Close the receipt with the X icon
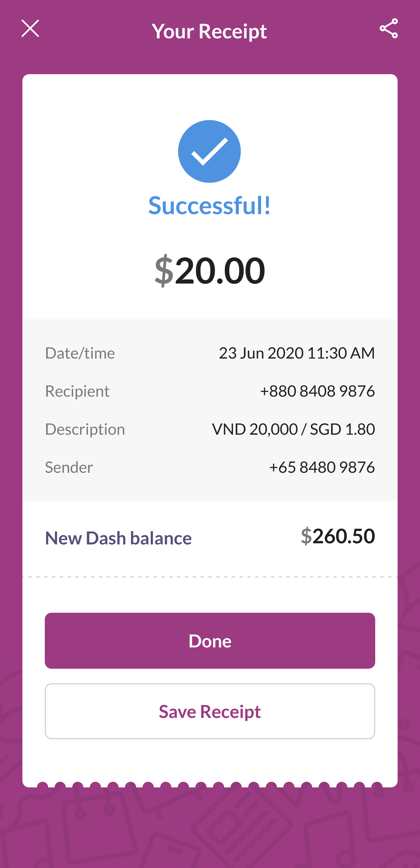 tap(30, 28)
